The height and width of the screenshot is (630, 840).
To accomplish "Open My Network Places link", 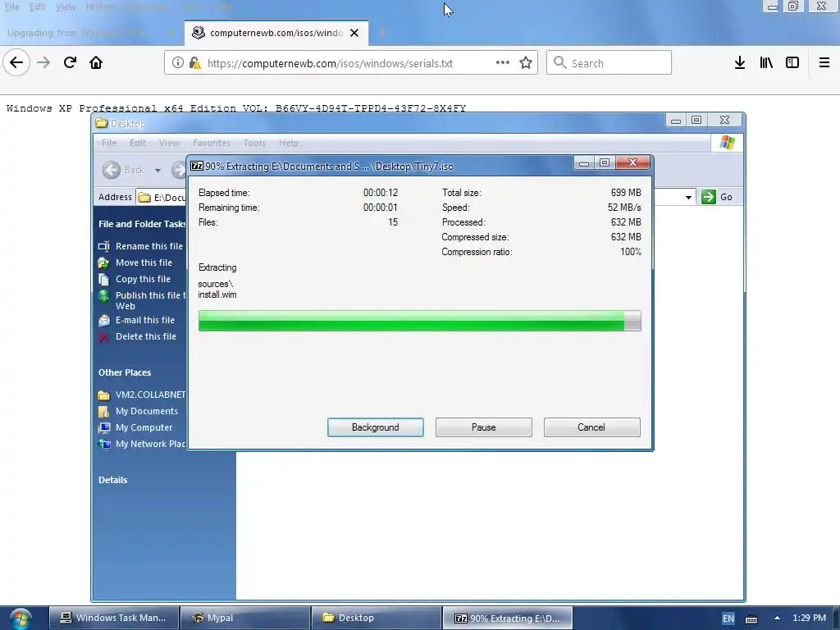I will 150,444.
